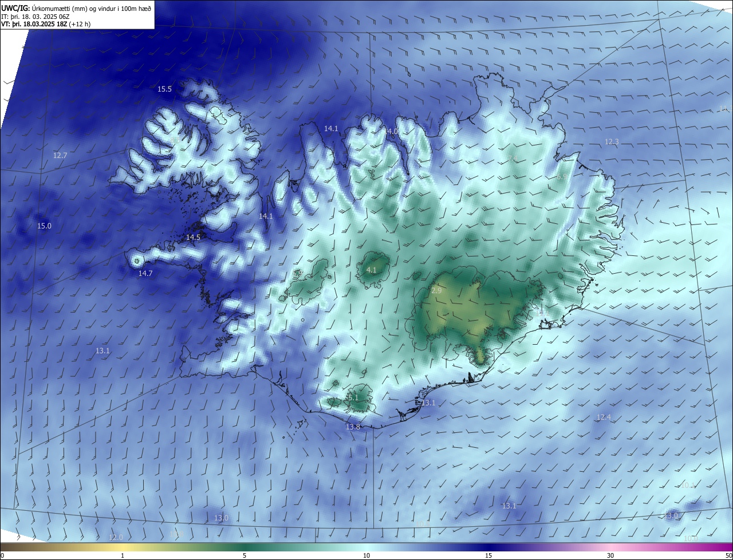Click the 12.3 value label on the map
The width and height of the screenshot is (733, 560).
(612, 141)
